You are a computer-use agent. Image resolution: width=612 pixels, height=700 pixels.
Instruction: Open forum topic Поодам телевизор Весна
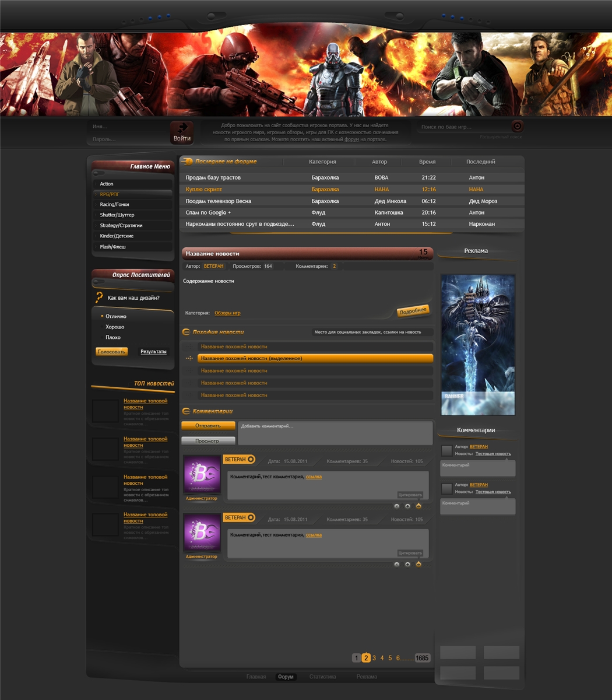pyautogui.click(x=219, y=201)
